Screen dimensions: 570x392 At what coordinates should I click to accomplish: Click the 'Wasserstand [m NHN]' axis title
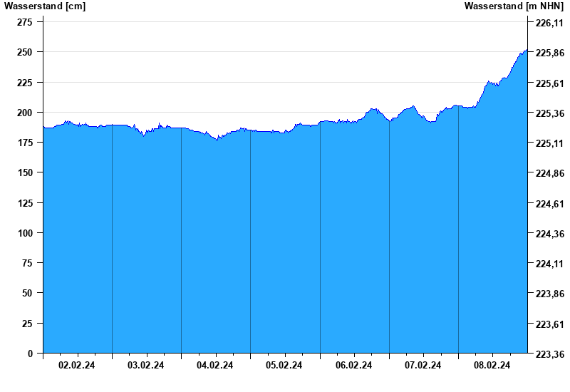click(x=514, y=6)
